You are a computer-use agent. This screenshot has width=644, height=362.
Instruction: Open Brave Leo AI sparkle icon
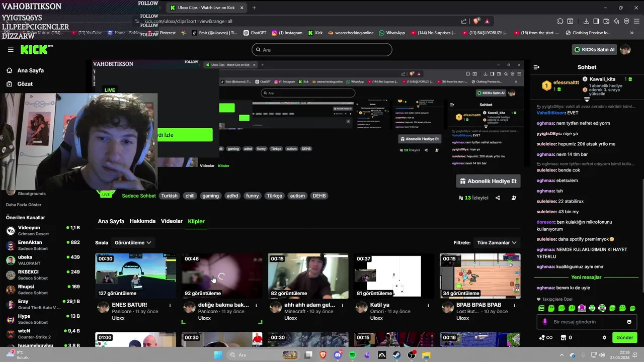pos(616,21)
